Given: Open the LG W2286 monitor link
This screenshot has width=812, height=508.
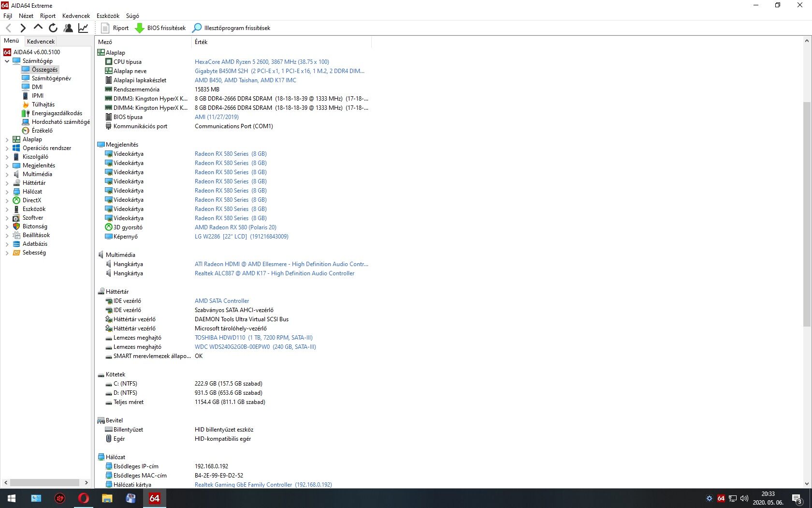Looking at the screenshot, I should [241, 237].
